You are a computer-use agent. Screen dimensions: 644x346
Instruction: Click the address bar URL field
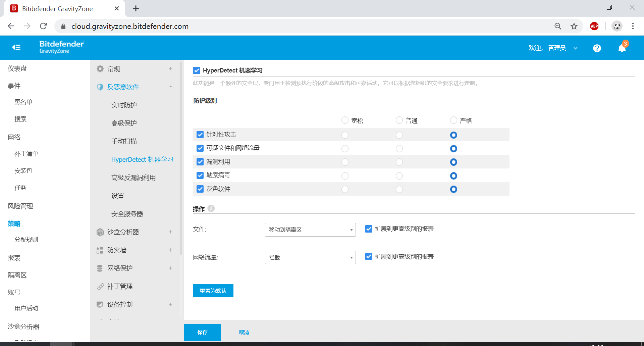click(x=302, y=26)
